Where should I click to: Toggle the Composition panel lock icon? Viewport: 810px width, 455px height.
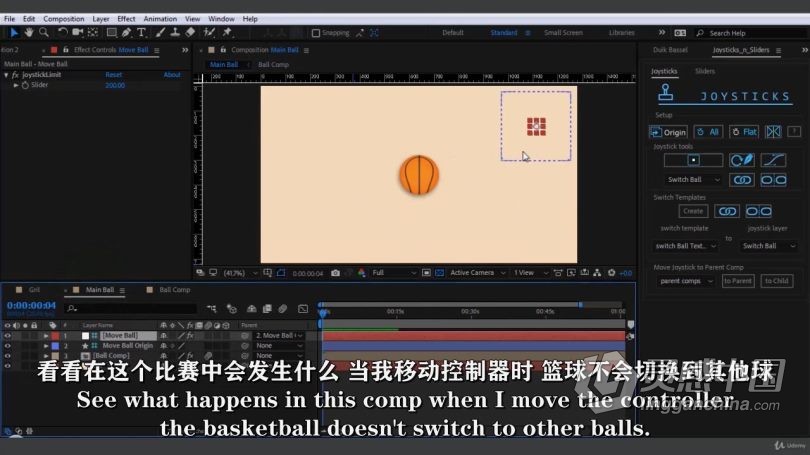223,50
